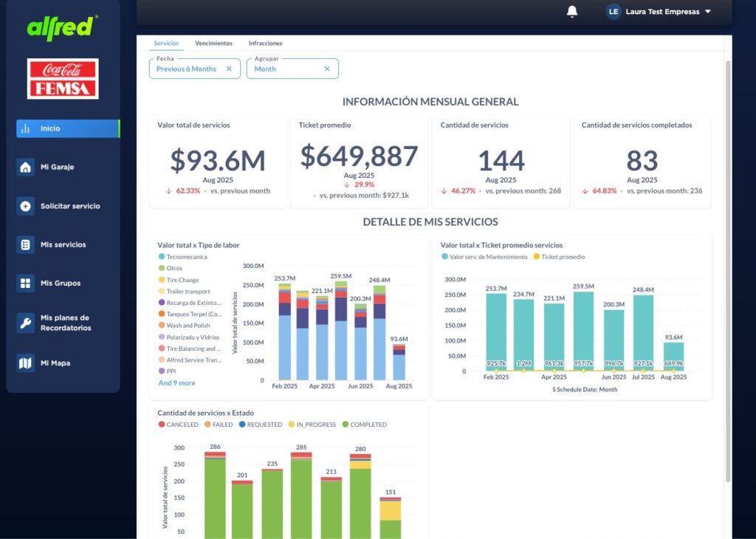The width and height of the screenshot is (756, 539).
Task: Toggle the CANCELED status legend
Action: pos(178,425)
